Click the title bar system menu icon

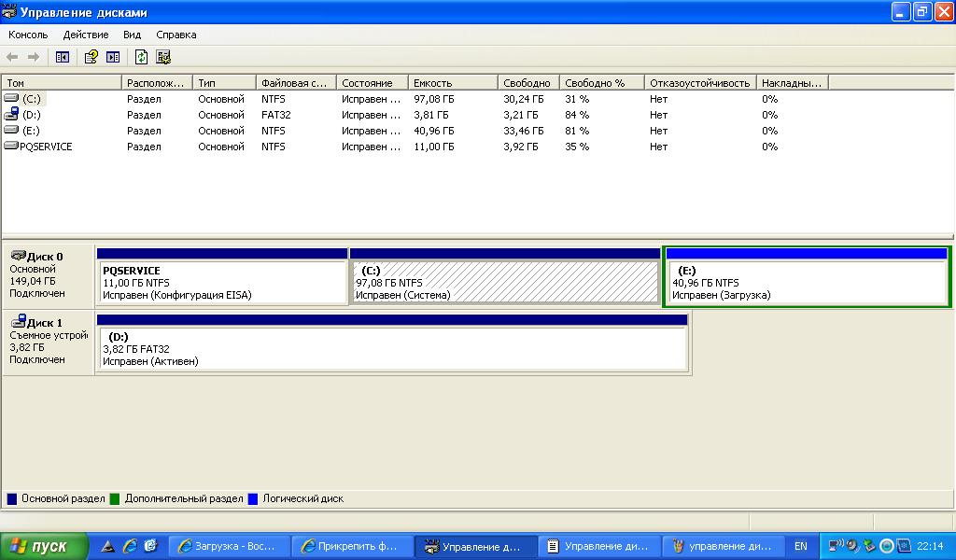point(9,11)
